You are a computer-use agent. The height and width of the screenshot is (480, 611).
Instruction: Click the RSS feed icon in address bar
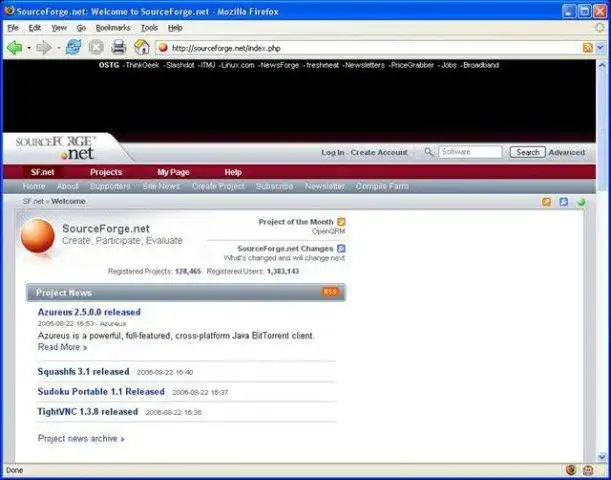coord(588,48)
